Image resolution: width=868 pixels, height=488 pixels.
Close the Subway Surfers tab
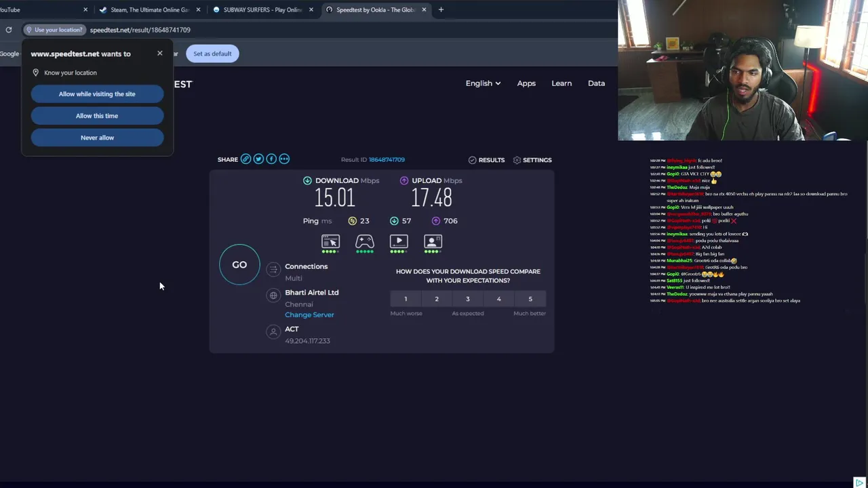click(311, 9)
